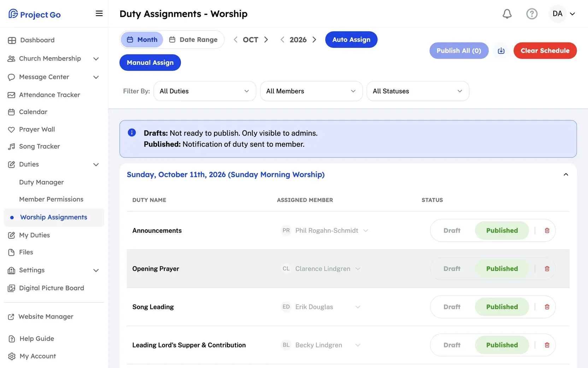Viewport: 588px width, 368px height.
Task: Change assigned member Erik Douglas
Action: click(321, 307)
